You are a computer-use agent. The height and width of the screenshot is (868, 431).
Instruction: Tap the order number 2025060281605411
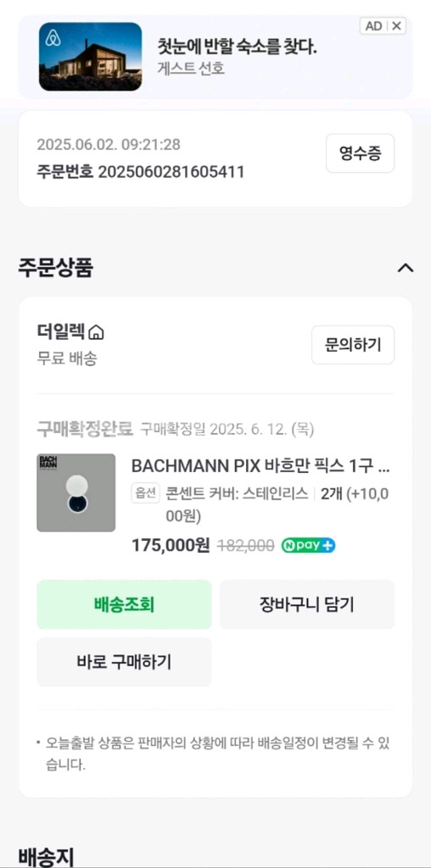click(171, 171)
